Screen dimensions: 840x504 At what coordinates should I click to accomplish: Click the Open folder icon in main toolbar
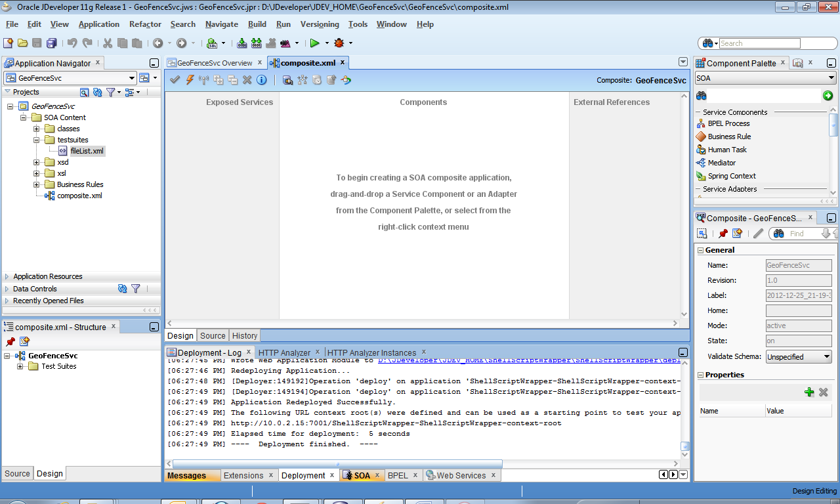[22, 43]
